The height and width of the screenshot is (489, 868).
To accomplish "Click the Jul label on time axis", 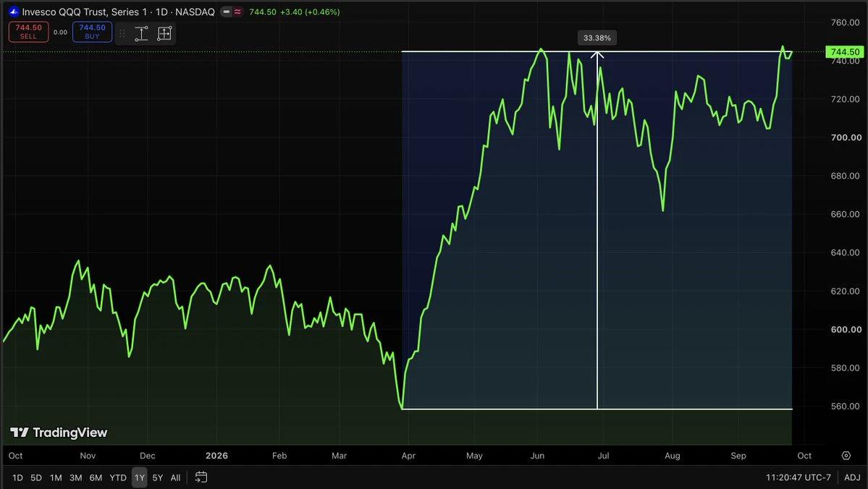I will point(603,456).
